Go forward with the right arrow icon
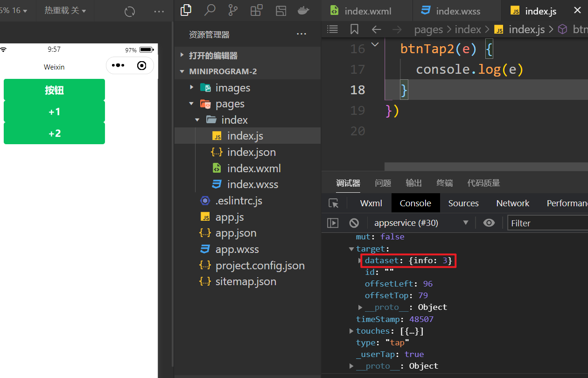The image size is (588, 378). coord(397,29)
